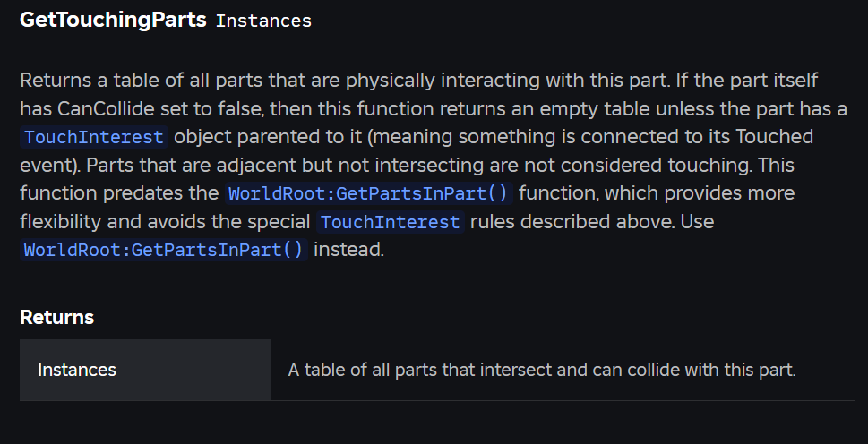This screenshot has height=444, width=868.
Task: Open the Instances type next to GetTouchingParts
Action: coord(263,21)
